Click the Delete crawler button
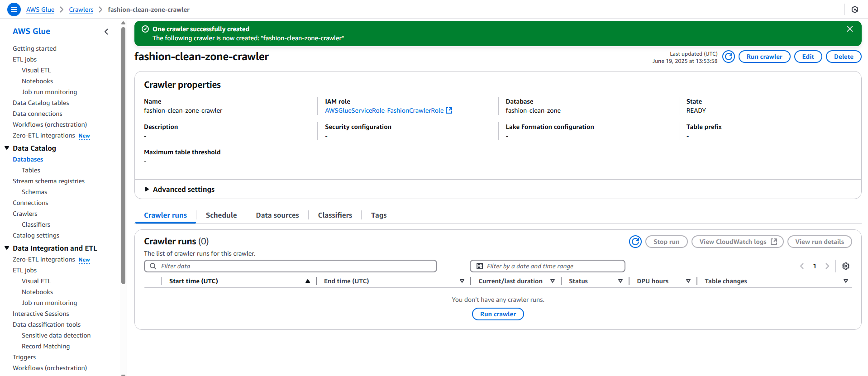This screenshot has width=868, height=376. [x=844, y=57]
